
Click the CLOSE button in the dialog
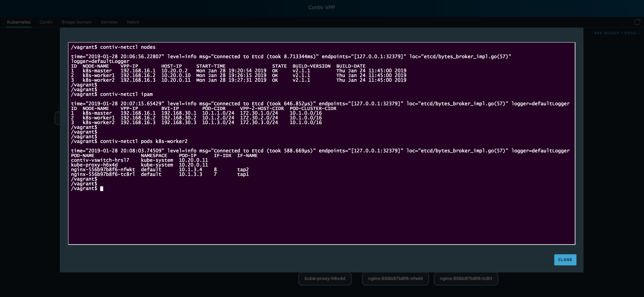tap(565, 260)
